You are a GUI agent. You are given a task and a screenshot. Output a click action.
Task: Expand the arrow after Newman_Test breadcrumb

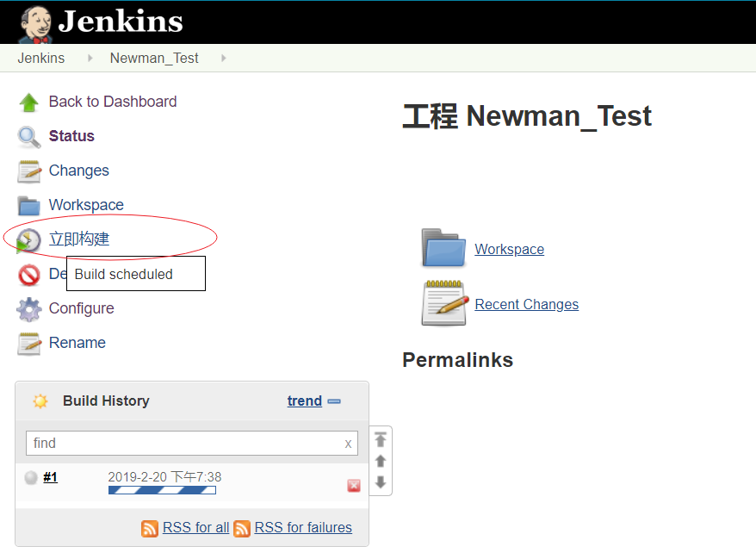point(223,58)
